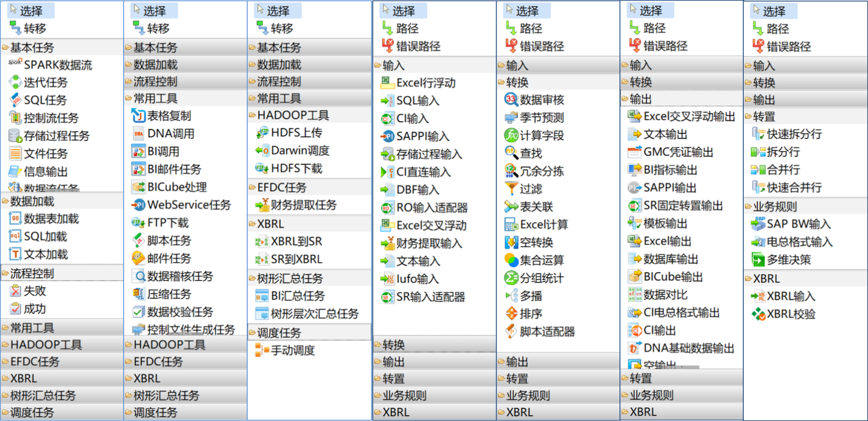Select the HDFS上传 icon
Image resolution: width=868 pixels, height=421 pixels.
tap(262, 133)
